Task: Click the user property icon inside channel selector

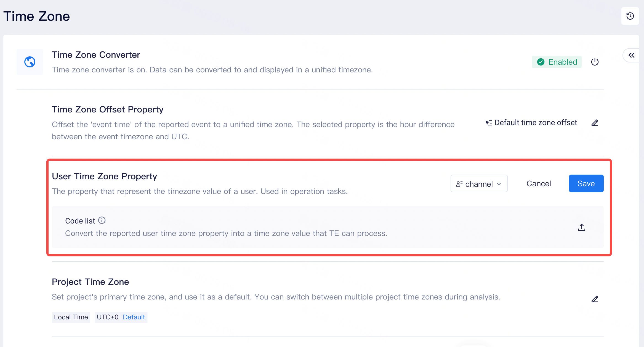Action: point(459,184)
